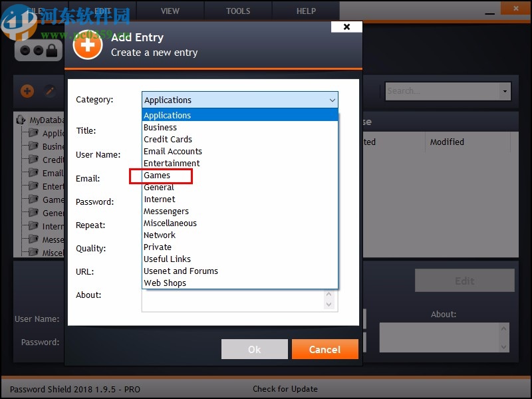Screen dimensions: 532x399
Task: Choose Internet from the category list
Action: (240, 199)
